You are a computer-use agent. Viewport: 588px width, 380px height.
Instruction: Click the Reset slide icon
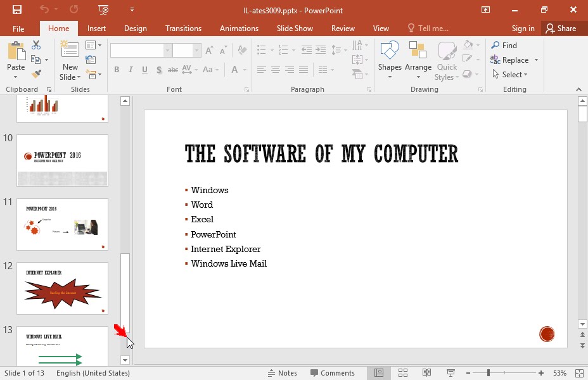point(91,60)
